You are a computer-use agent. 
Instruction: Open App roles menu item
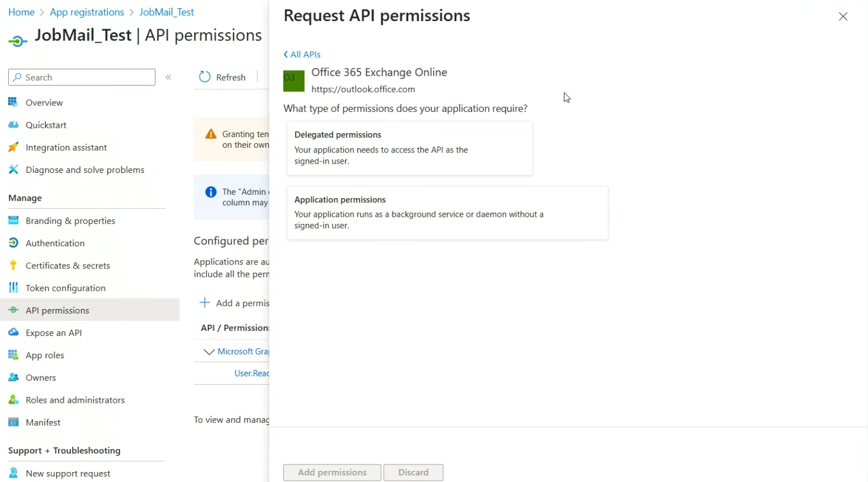tap(45, 355)
